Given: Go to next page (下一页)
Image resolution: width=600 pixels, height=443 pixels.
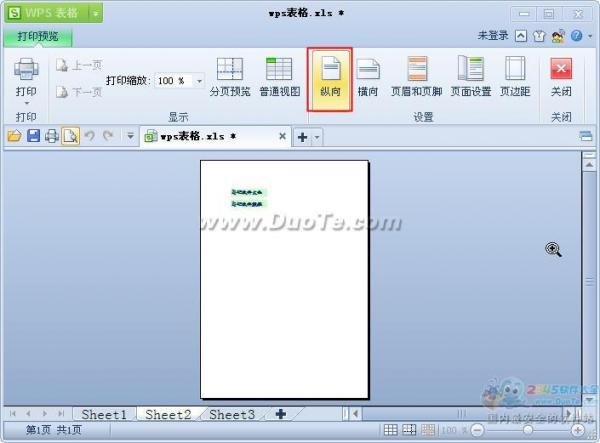Looking at the screenshot, I should tap(78, 92).
